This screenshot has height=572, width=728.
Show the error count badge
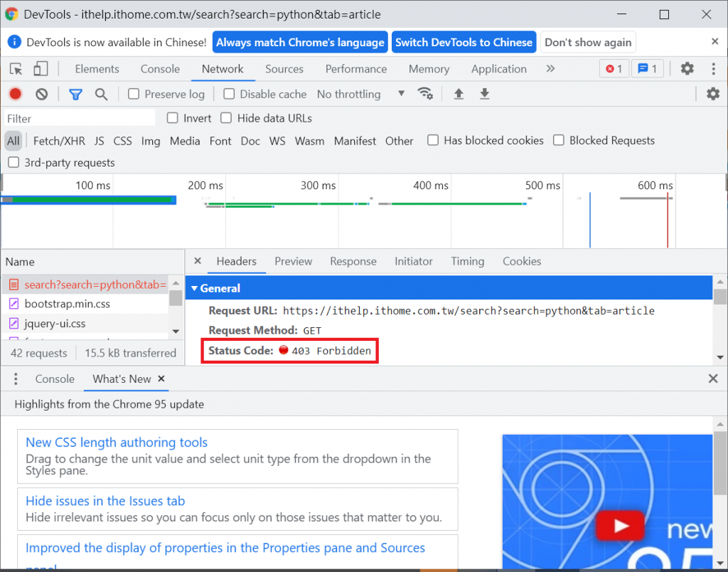[614, 69]
